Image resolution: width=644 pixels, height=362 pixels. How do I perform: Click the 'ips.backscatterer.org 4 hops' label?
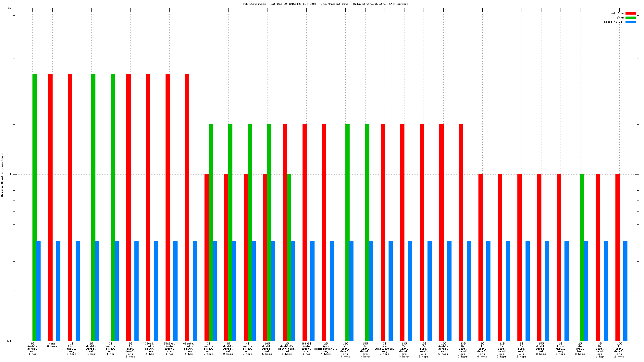tap(326, 348)
